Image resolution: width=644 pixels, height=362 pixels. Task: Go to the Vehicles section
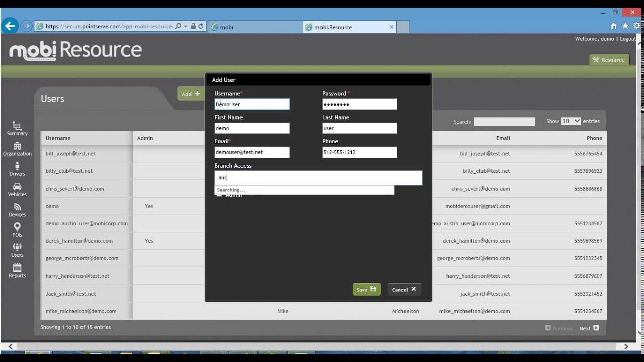[17, 190]
